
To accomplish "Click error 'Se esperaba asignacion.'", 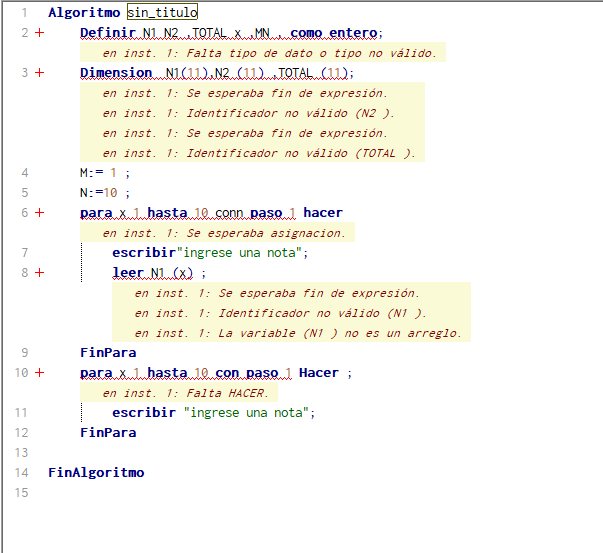I will click(267, 233).
